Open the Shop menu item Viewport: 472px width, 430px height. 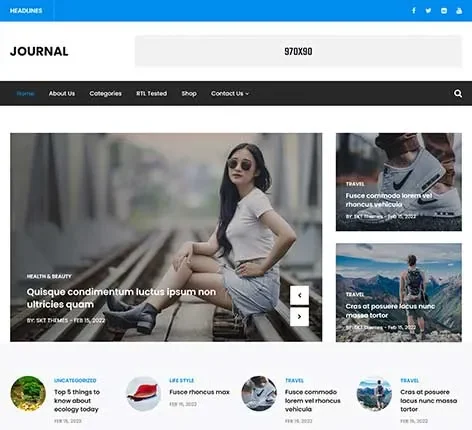(189, 94)
